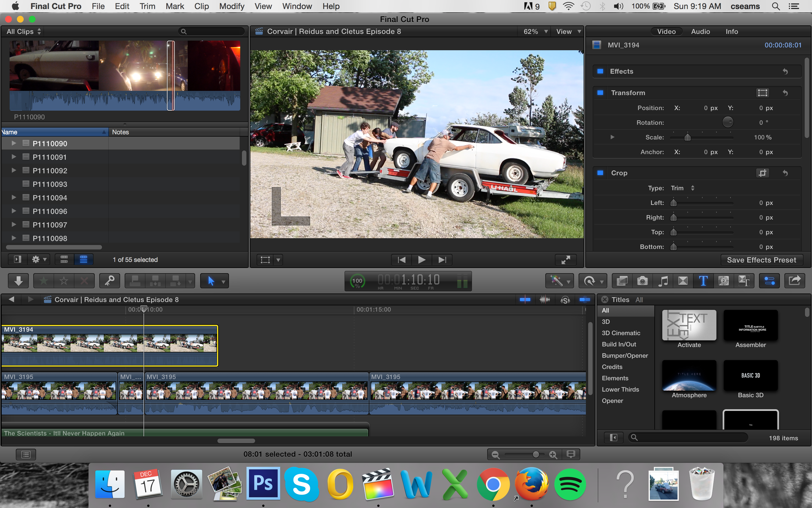Select the Build In/Out titles category
Screen dimensions: 812x508
619,344
